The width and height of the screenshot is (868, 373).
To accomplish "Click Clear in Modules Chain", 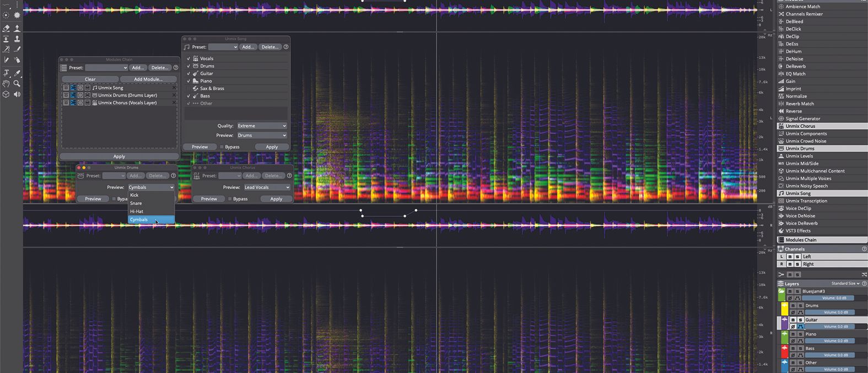I will pyautogui.click(x=90, y=79).
